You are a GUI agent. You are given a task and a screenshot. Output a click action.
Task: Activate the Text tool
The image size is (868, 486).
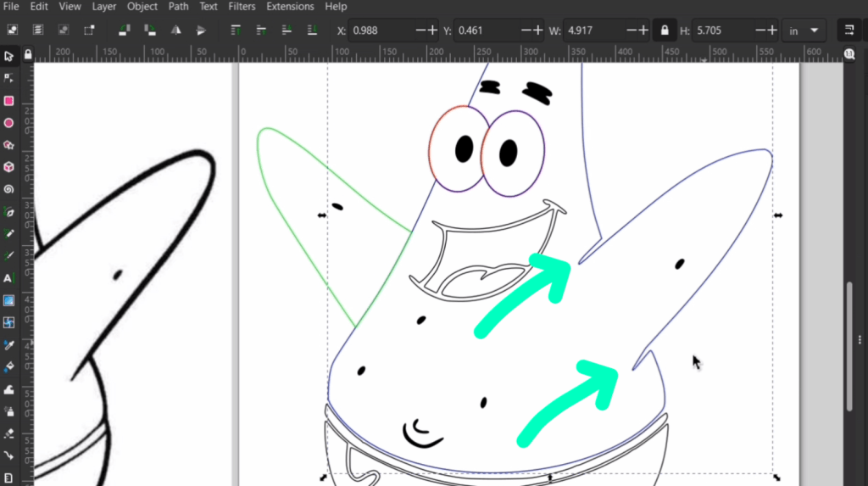(8, 278)
